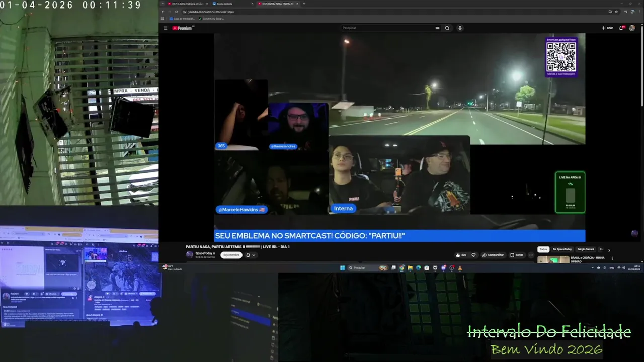Show next filter chips with arrow

click(609, 250)
